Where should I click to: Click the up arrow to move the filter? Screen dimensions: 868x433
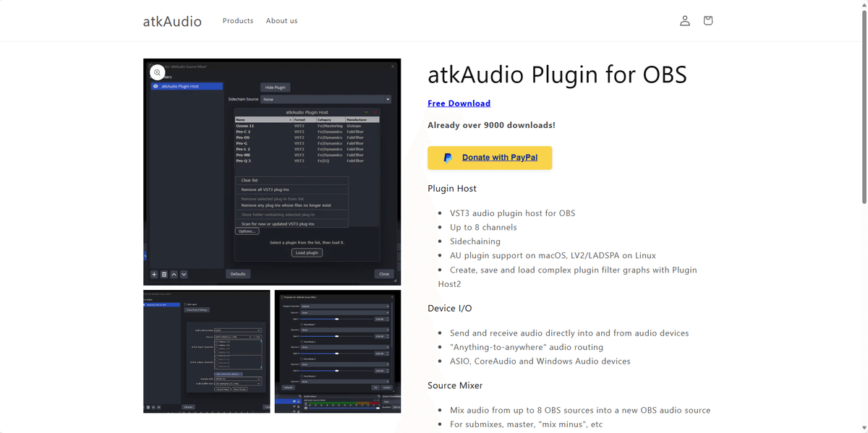click(174, 274)
